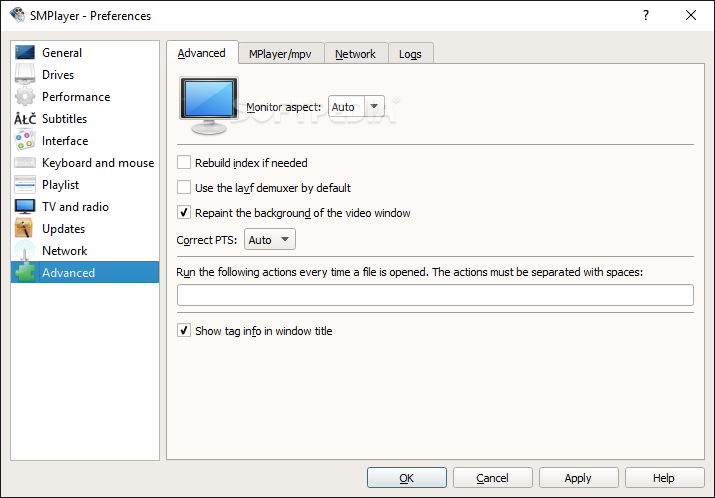The width and height of the screenshot is (715, 498).
Task: Select Playlist label in sidebar
Action: tap(60, 185)
